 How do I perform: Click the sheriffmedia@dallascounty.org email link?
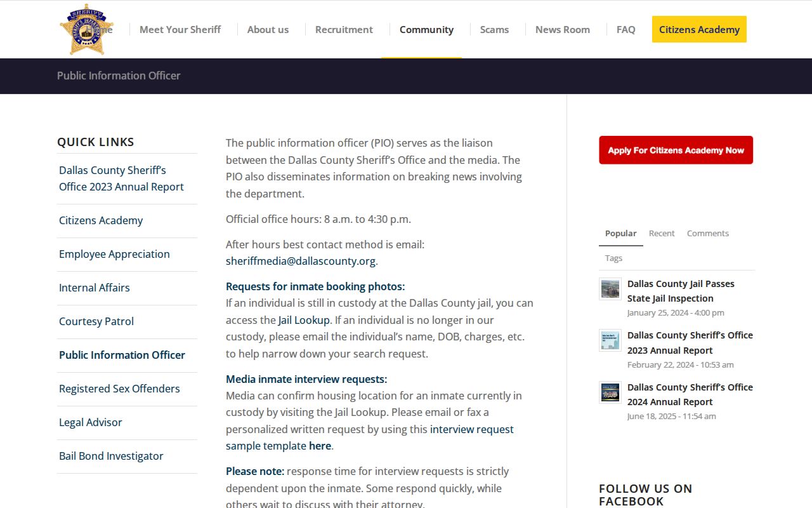pyautogui.click(x=301, y=261)
